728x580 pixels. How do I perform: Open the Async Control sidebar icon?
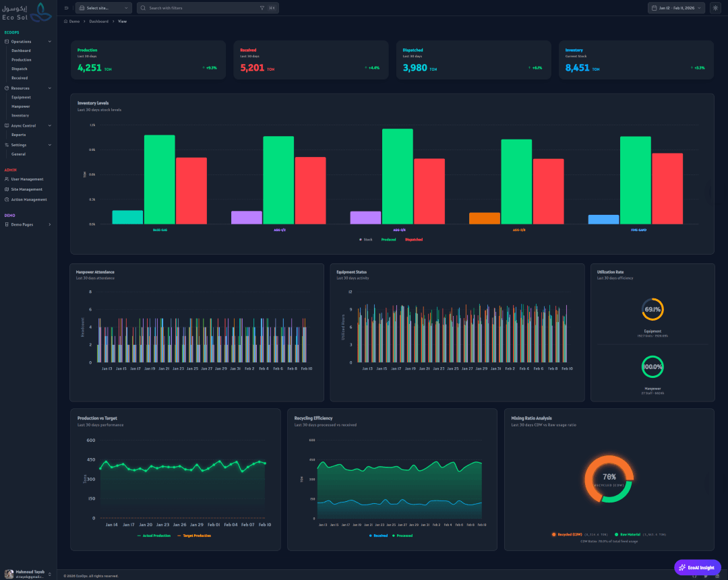[6, 126]
